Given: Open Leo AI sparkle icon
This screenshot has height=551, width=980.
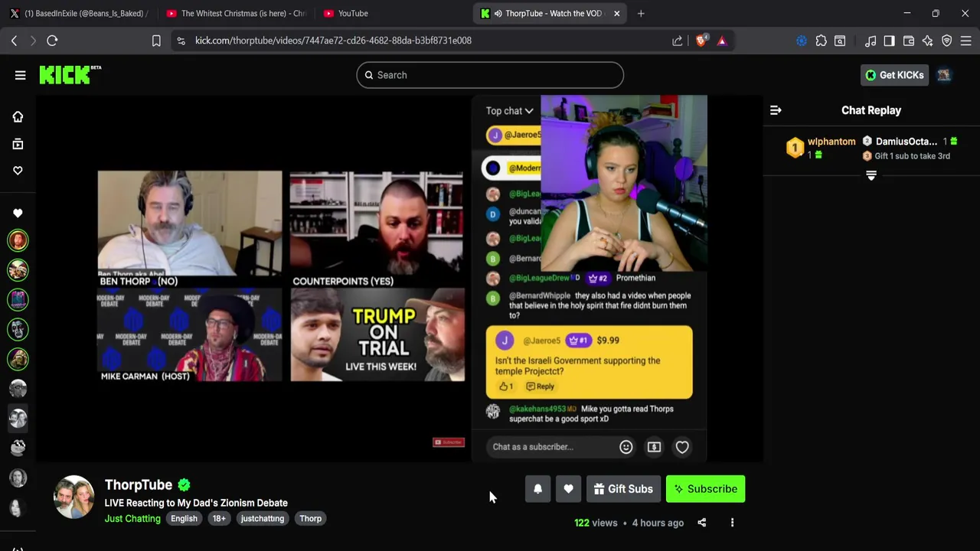Looking at the screenshot, I should click(928, 41).
